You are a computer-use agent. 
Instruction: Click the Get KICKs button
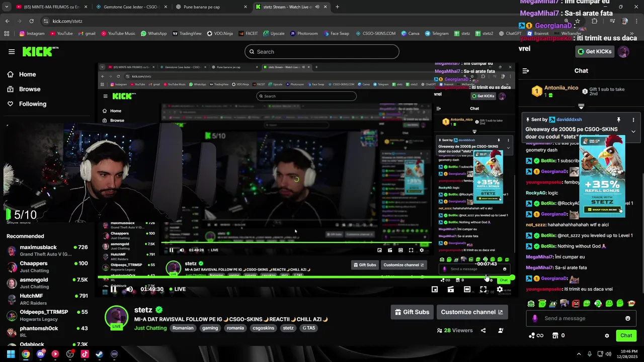pos(595,51)
